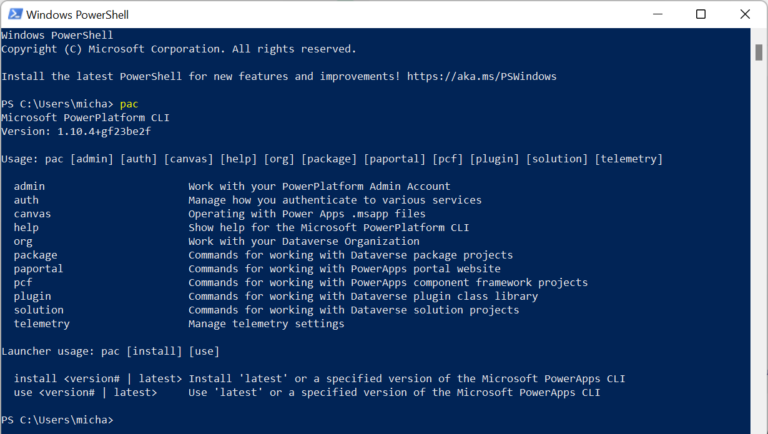Click the 'install <version# | latest>' entry
Viewport: 768px width, 434px height.
tap(98, 379)
